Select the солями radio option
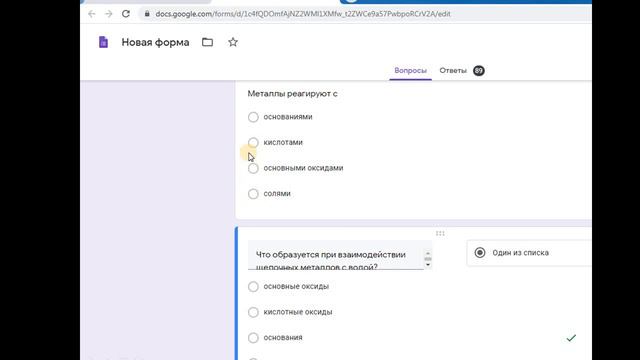This screenshot has width=640, height=360. [253, 194]
